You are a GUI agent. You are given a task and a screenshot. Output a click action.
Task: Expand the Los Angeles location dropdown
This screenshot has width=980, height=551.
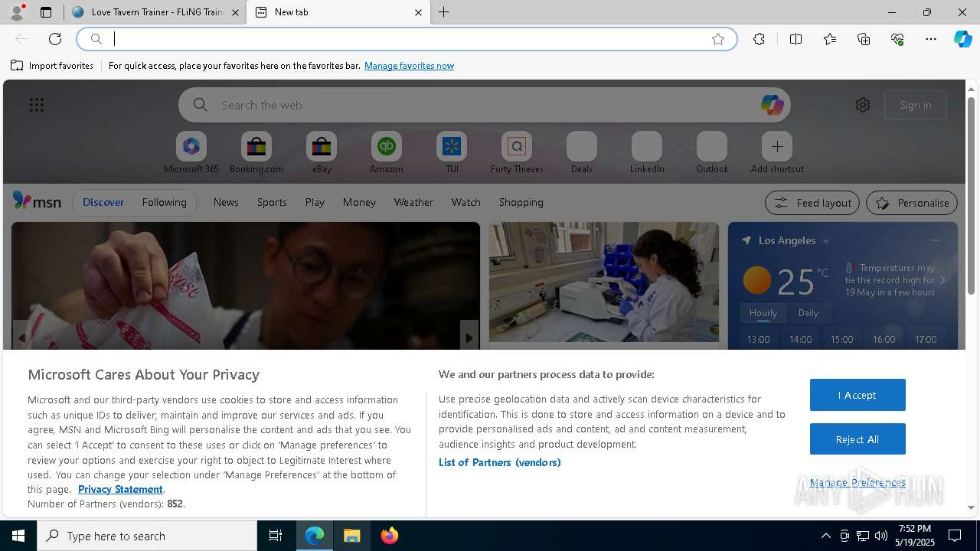[x=826, y=240]
